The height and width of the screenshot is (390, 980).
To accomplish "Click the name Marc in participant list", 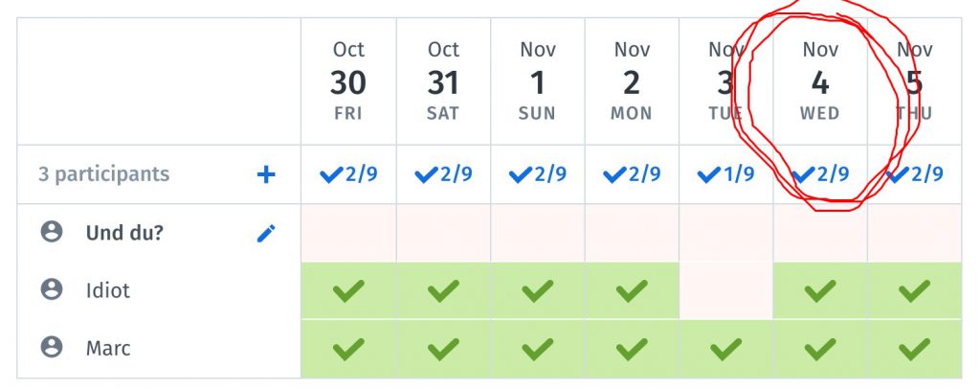I will point(108,348).
